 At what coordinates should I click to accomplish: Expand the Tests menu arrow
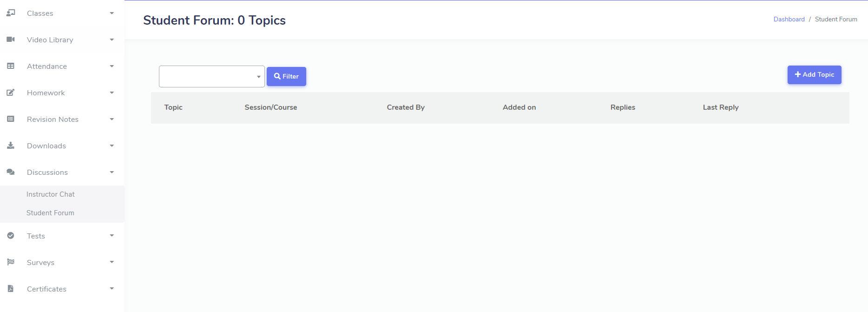click(112, 236)
